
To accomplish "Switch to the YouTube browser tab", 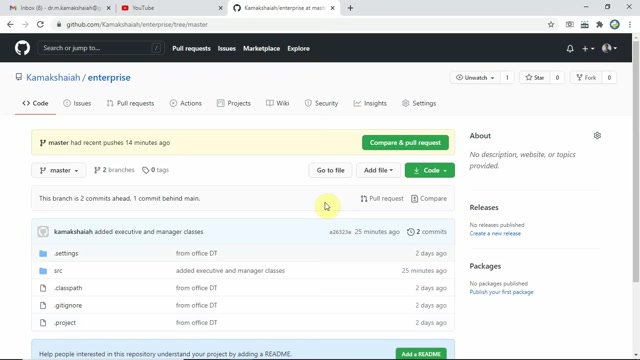I will pyautogui.click(x=171, y=8).
